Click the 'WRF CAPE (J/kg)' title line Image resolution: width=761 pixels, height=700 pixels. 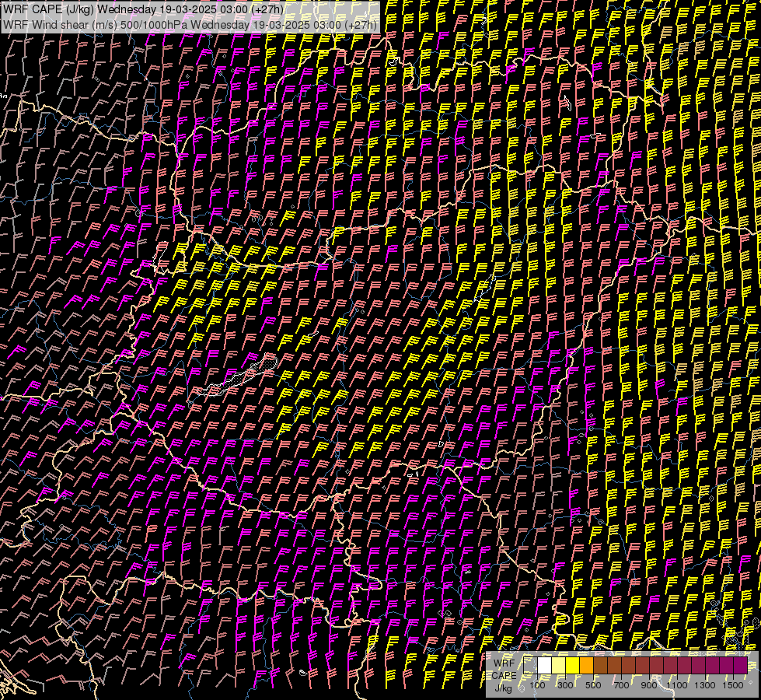(x=143, y=9)
